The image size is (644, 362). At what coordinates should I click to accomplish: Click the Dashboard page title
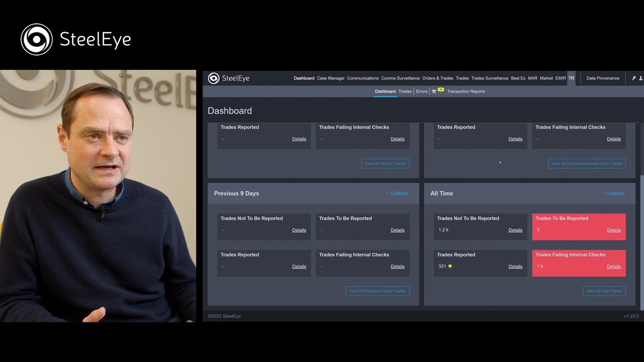(229, 111)
